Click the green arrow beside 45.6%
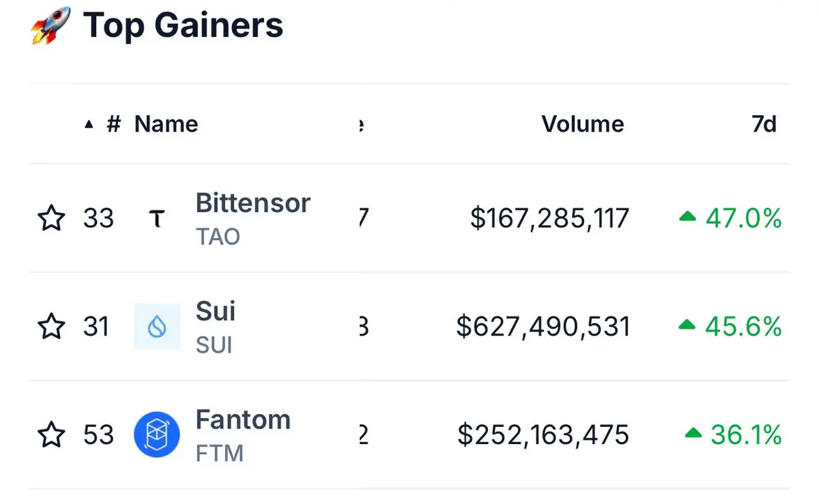 click(687, 325)
